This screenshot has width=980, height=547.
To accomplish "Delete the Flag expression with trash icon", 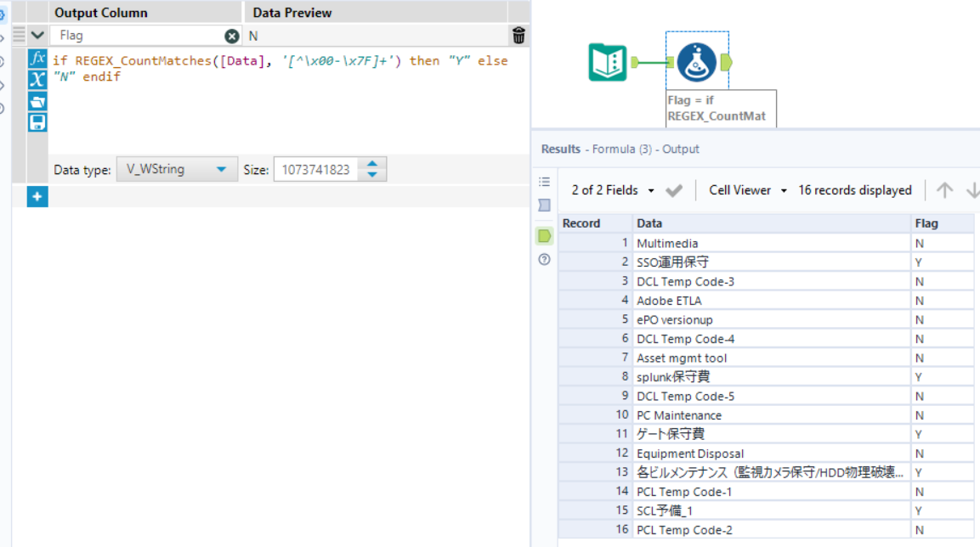I will (518, 36).
